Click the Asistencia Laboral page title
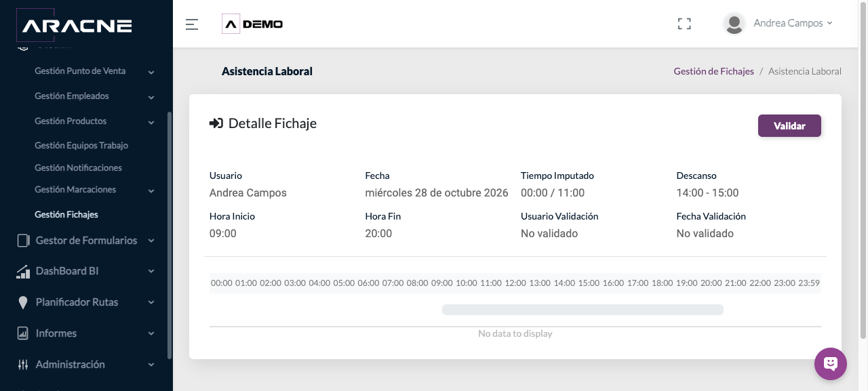Image resolution: width=868 pixels, height=391 pixels. click(x=267, y=71)
